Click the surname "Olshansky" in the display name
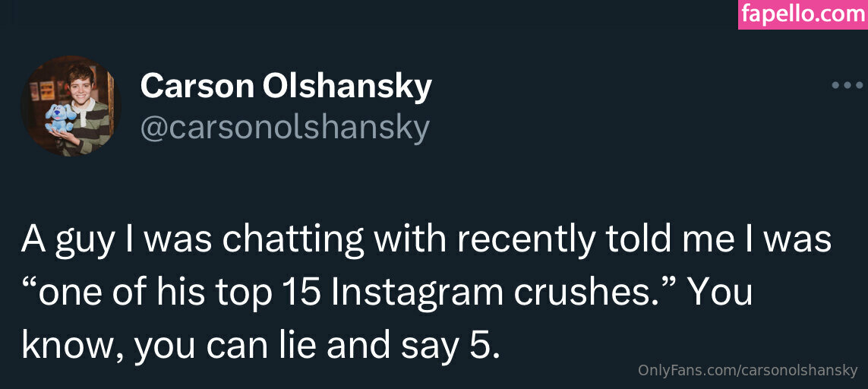Image resolution: width=868 pixels, height=389 pixels. click(347, 86)
